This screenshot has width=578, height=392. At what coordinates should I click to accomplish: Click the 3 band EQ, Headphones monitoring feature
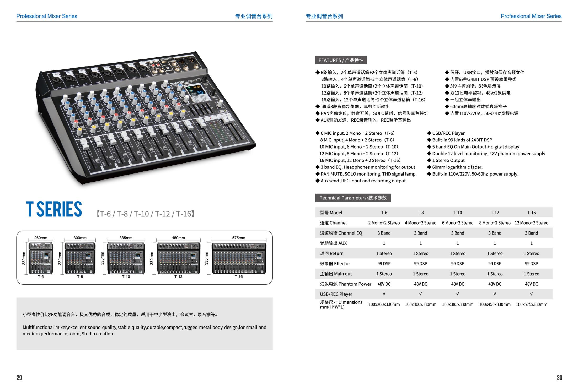(x=365, y=167)
